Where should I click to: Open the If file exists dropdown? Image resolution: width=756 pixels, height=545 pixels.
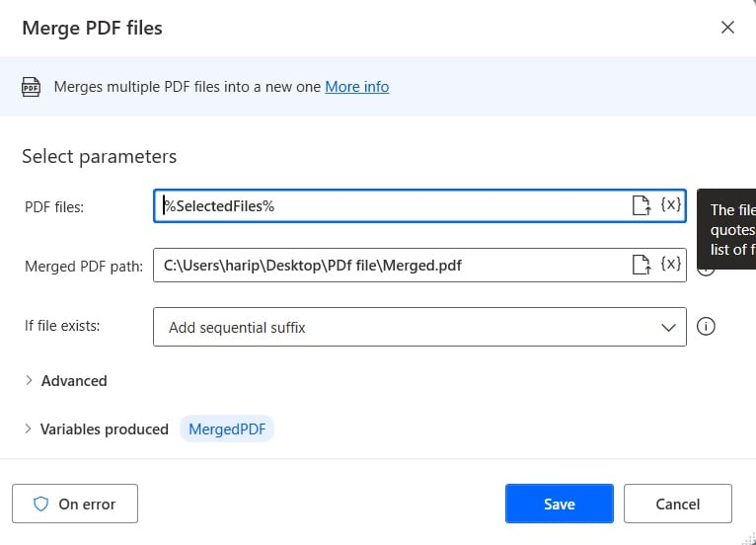coord(419,327)
